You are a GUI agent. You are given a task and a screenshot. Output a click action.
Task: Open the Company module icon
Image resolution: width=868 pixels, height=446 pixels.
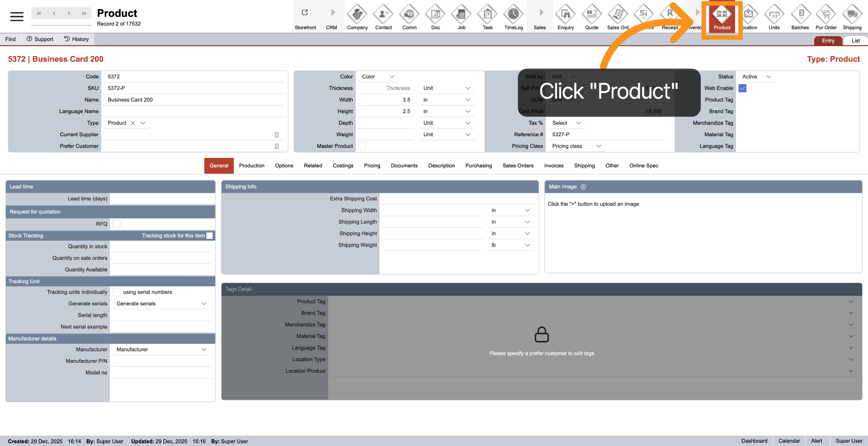pyautogui.click(x=357, y=15)
